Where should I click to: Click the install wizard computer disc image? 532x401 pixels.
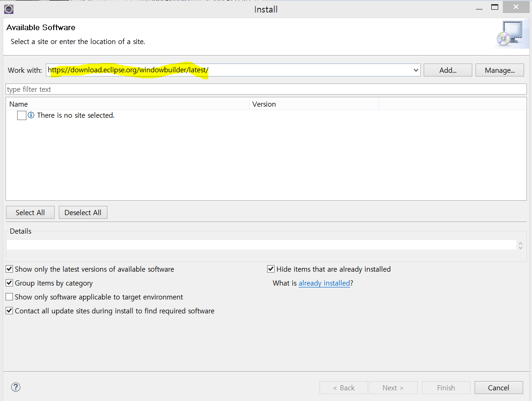coord(510,34)
